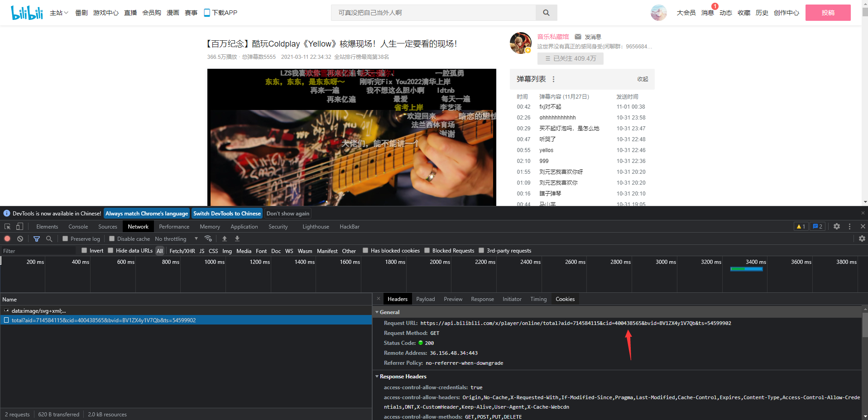
Task: Select the danmaku row 听哭了
Action: coord(582,139)
